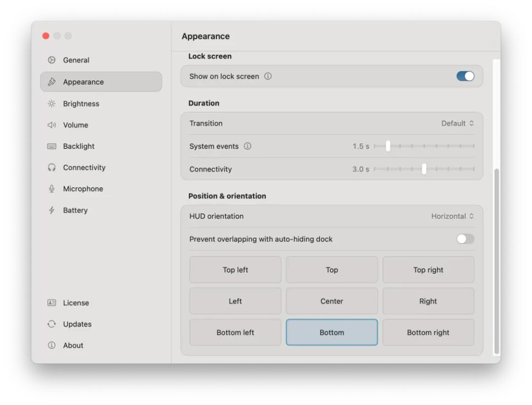532x405 pixels.
Task: Click the Connectivity headphones icon
Action: [x=52, y=168]
